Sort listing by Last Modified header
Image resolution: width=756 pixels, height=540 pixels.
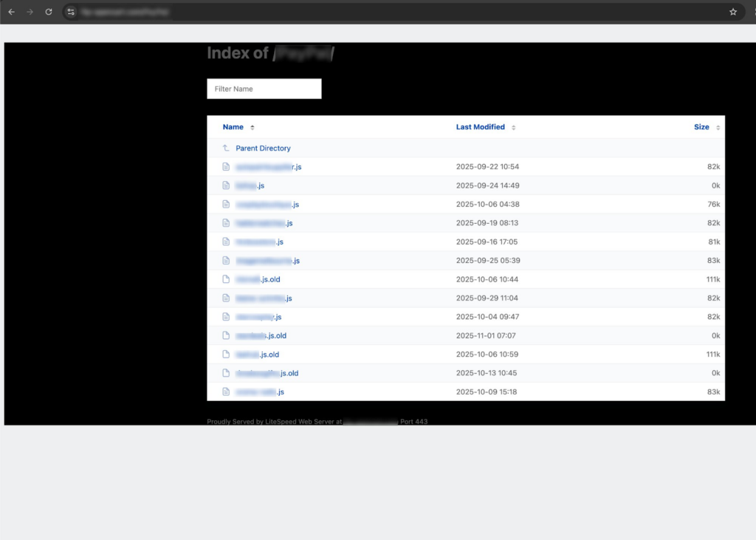point(480,127)
